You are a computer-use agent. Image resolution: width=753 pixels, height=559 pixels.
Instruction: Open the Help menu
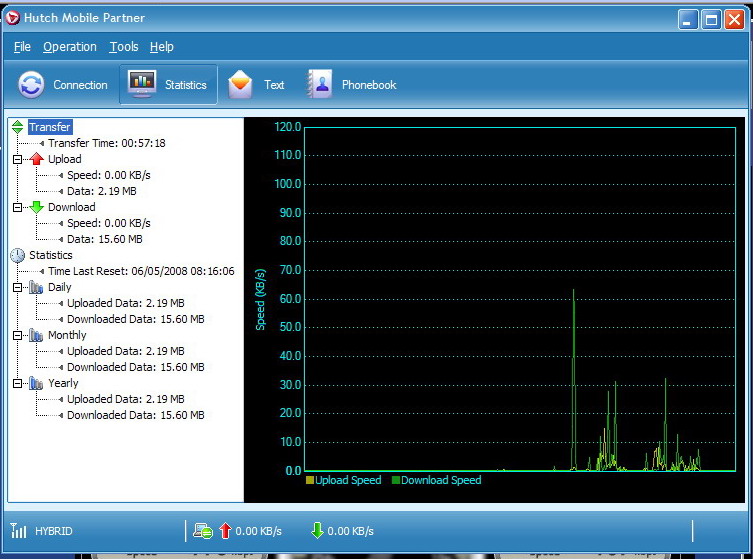161,47
